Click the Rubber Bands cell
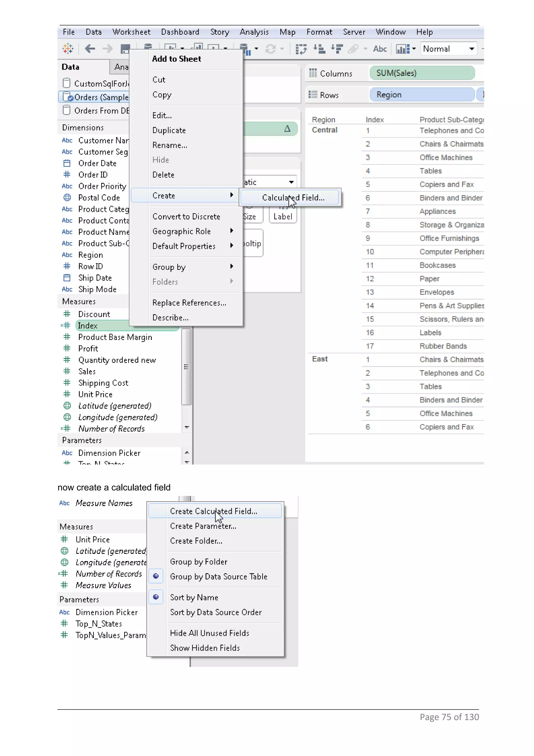The image size is (534, 756). click(x=443, y=346)
